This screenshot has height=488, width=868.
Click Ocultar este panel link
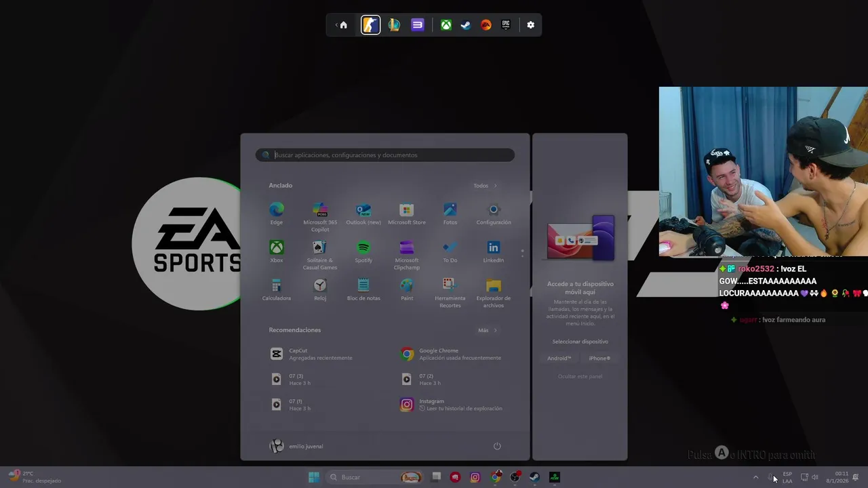580,376
